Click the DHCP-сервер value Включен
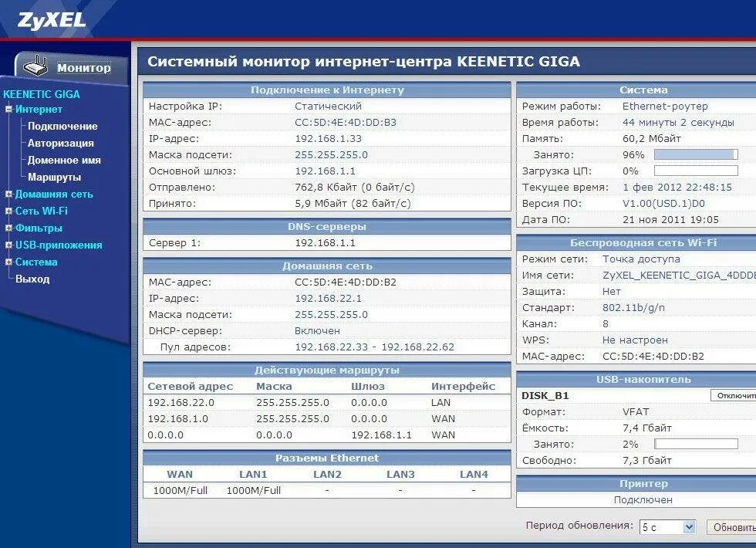756x548 pixels. click(x=317, y=331)
